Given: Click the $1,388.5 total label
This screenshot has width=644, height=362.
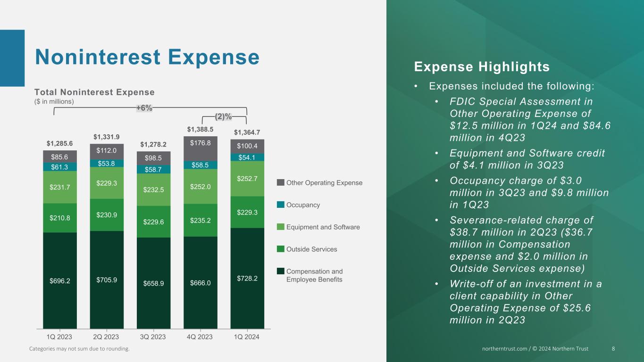Looking at the screenshot, I should point(200,129).
